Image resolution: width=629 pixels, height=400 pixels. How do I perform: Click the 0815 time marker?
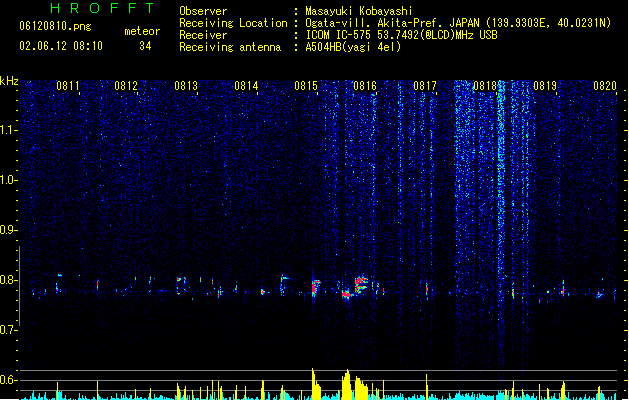point(306,86)
